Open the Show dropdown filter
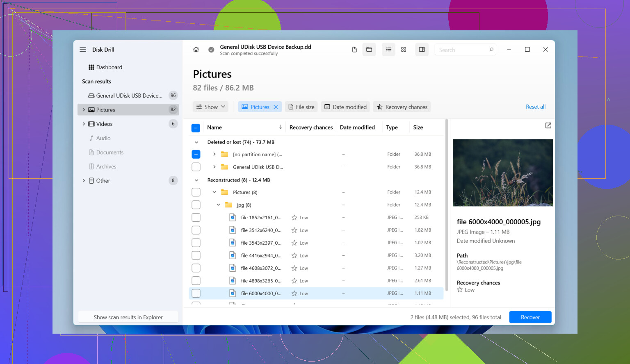The width and height of the screenshot is (630, 364). point(210,107)
